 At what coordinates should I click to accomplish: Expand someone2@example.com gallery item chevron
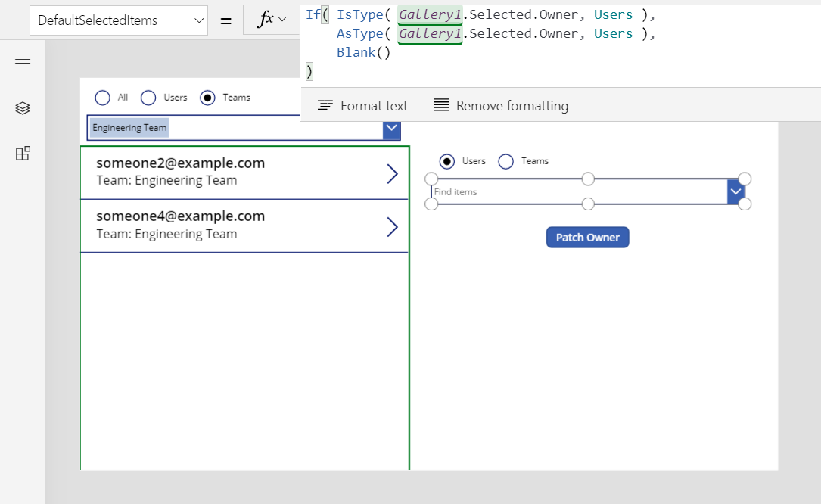[x=392, y=173]
